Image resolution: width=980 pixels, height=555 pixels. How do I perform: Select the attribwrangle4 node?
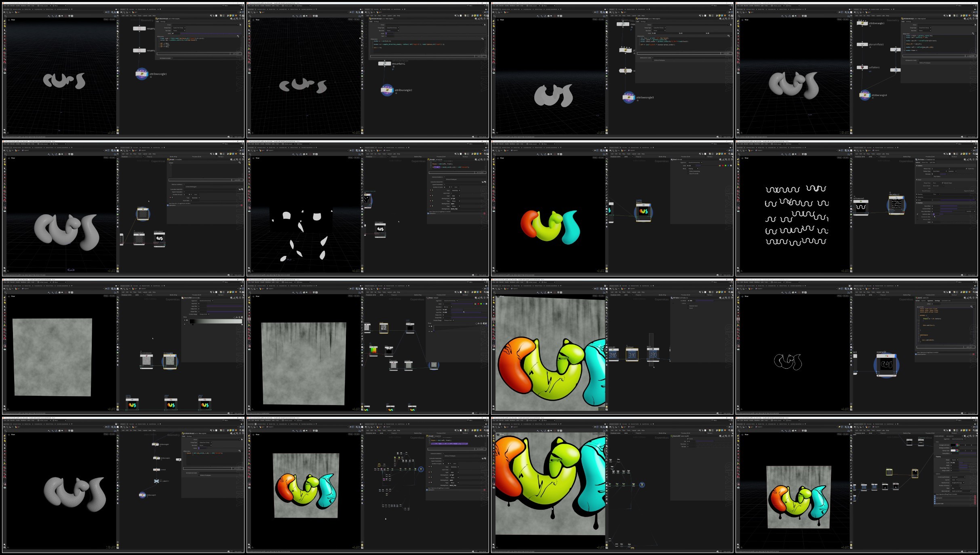point(865,95)
